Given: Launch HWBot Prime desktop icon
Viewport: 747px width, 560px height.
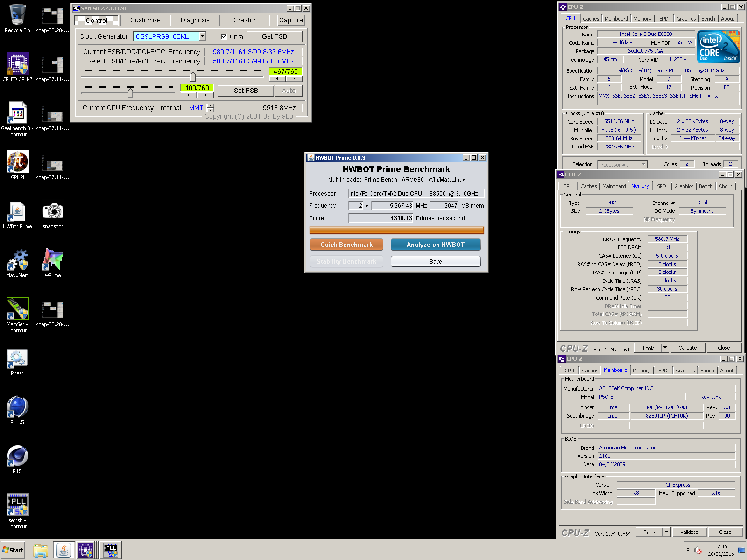Looking at the screenshot, I should 17,215.
